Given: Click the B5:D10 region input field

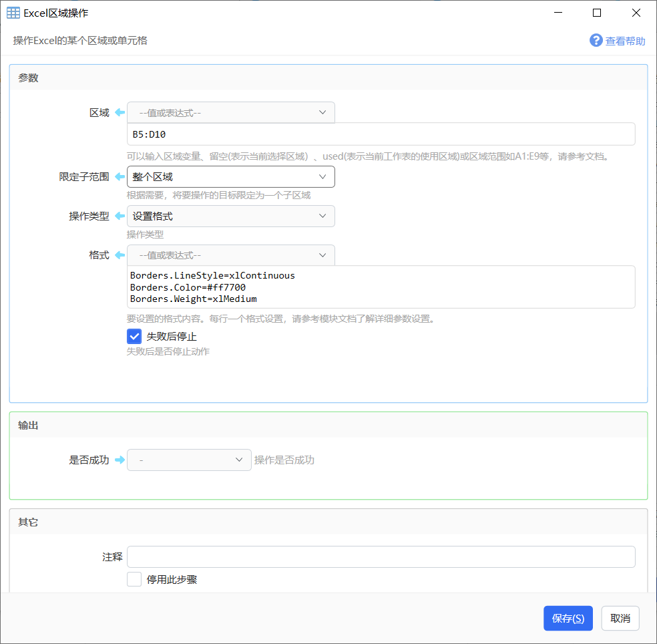Looking at the screenshot, I should click(x=381, y=134).
